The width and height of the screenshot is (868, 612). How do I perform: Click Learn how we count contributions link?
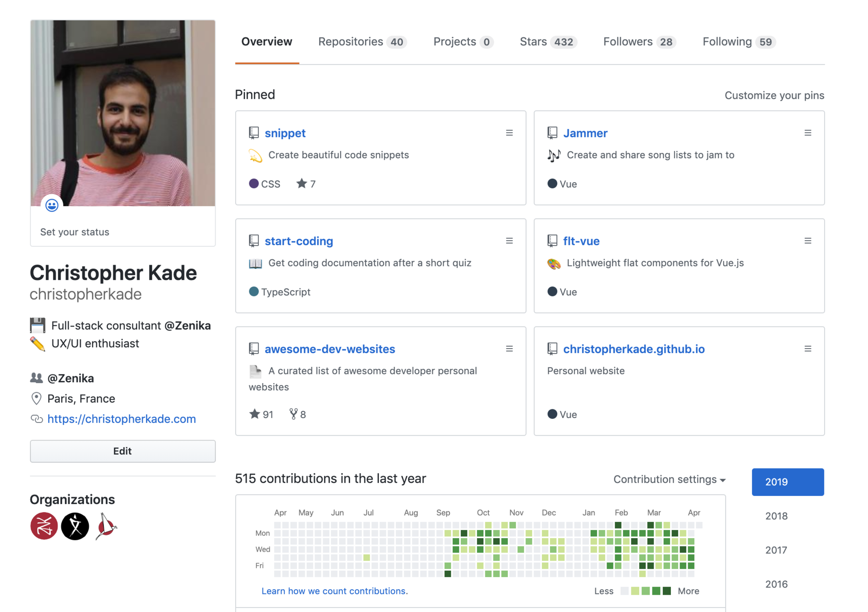[x=334, y=591]
